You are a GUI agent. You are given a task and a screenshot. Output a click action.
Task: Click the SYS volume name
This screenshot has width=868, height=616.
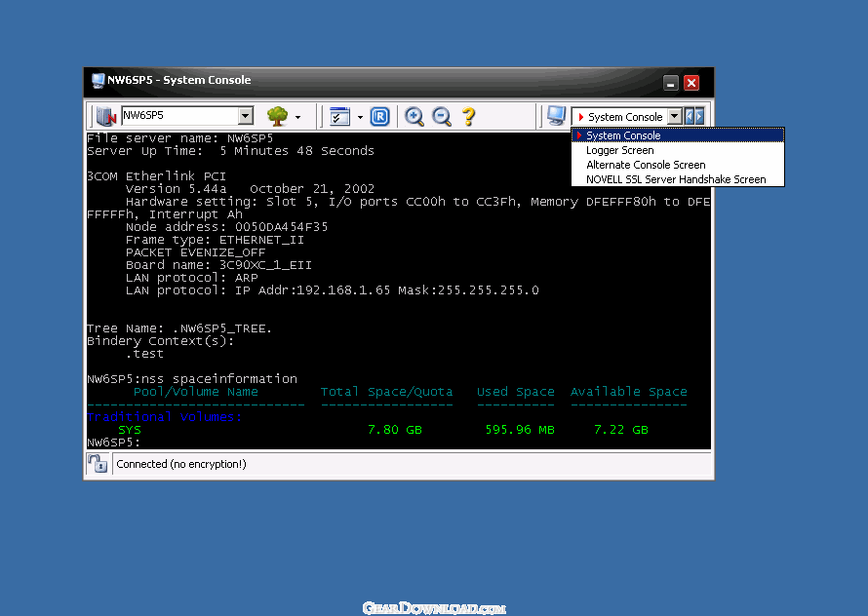130,430
